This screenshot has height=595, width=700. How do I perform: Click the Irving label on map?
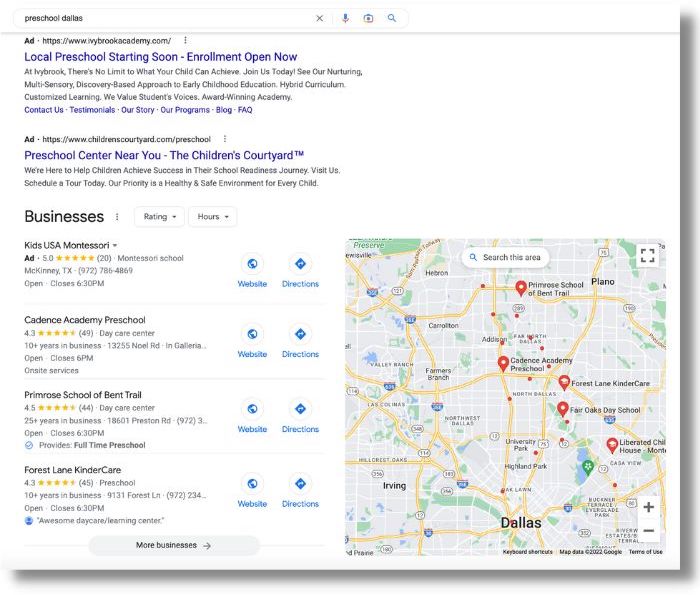(394, 486)
